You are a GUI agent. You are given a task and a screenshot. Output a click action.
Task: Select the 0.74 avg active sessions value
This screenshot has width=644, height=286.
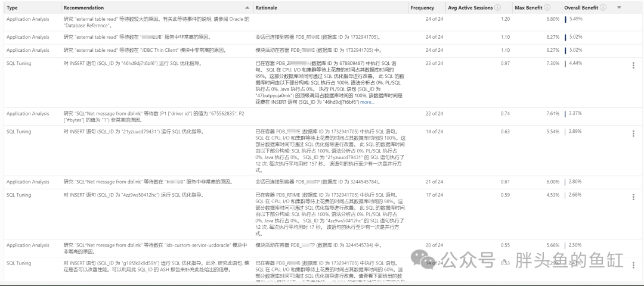[x=506, y=114]
